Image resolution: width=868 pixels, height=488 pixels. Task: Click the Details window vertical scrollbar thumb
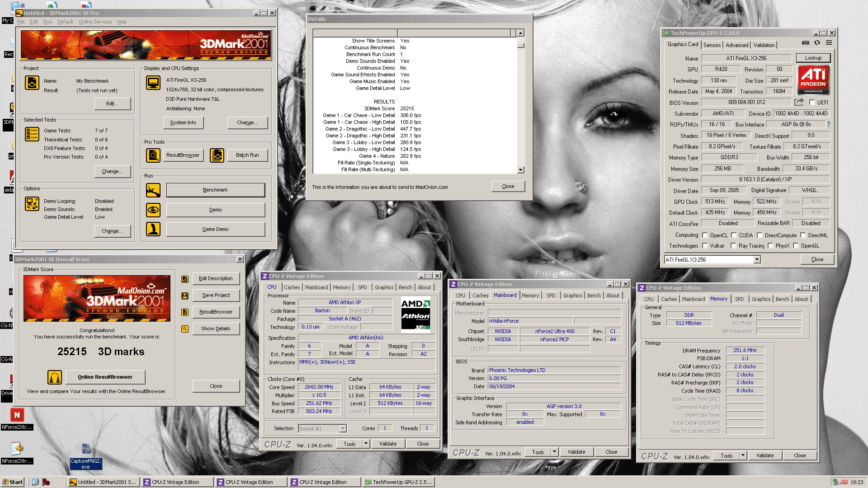[521, 45]
